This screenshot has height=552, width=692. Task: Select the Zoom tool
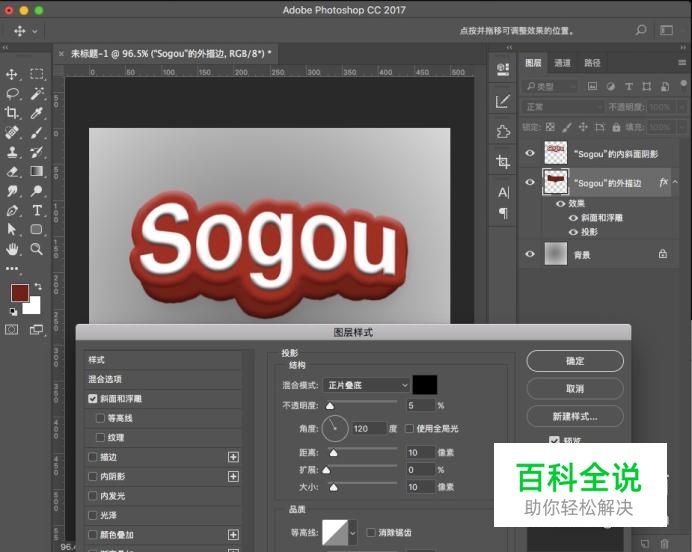tap(37, 249)
